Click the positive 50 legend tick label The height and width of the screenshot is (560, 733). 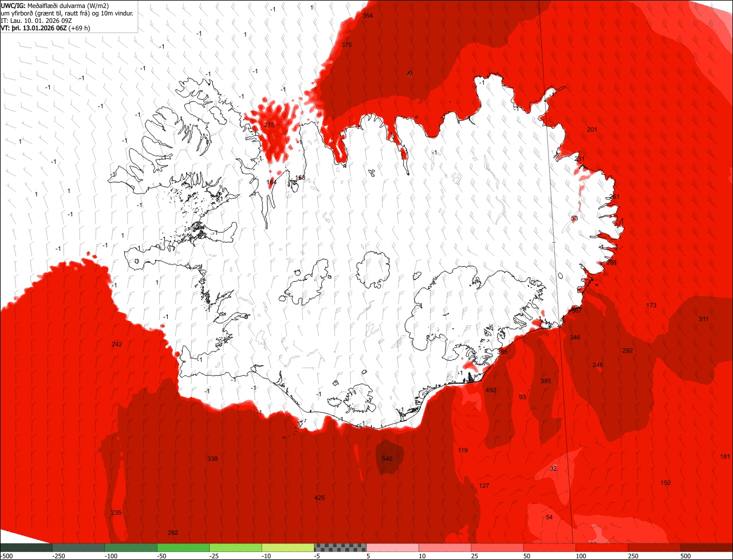[x=526, y=556]
